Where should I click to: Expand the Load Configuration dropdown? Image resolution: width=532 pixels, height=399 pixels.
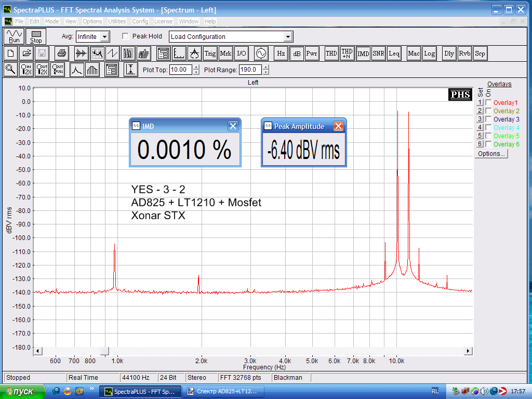coord(288,37)
